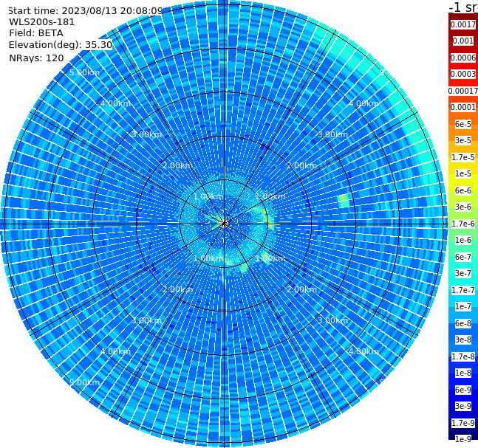Select the 2.00km range label in lower-right quadrant
Image resolution: width=478 pixels, height=448 pixels.
(301, 289)
